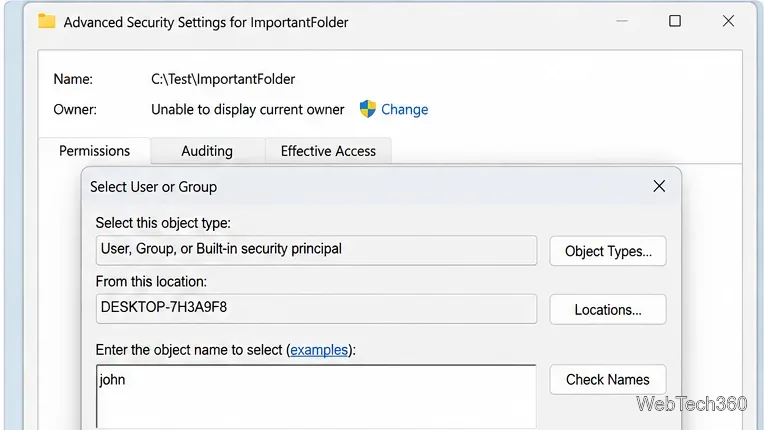The height and width of the screenshot is (430, 764).
Task: Click the folder icon in title bar
Action: point(47,21)
